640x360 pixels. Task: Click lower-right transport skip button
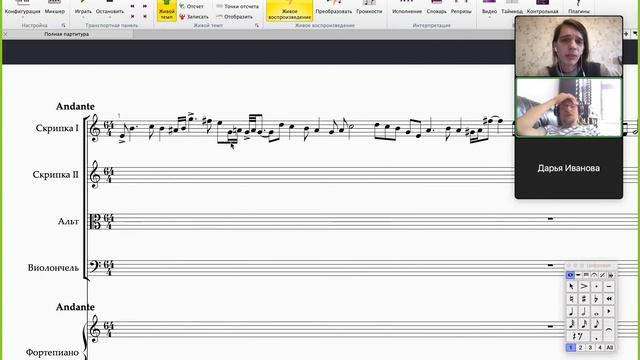click(x=145, y=16)
